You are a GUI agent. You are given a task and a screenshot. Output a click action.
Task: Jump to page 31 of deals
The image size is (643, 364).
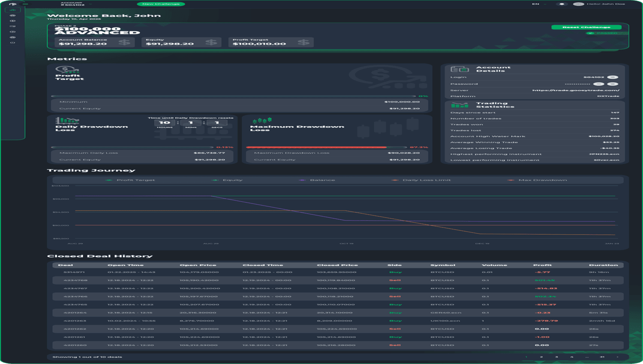coord(602,357)
